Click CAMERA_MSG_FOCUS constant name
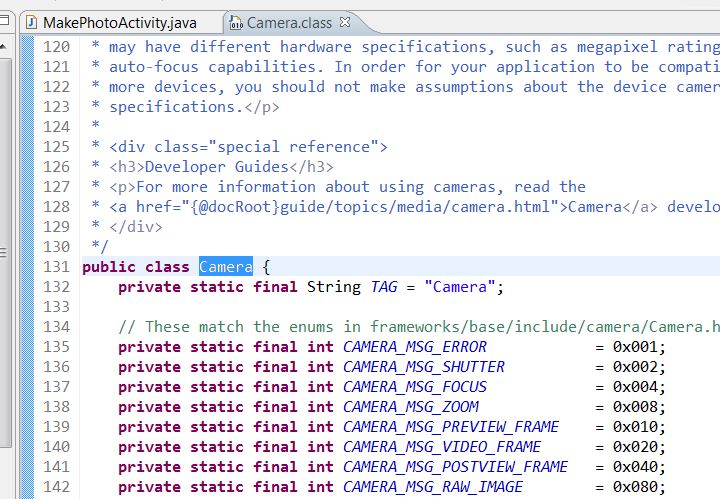Image resolution: width=720 pixels, height=499 pixels. pyautogui.click(x=415, y=387)
